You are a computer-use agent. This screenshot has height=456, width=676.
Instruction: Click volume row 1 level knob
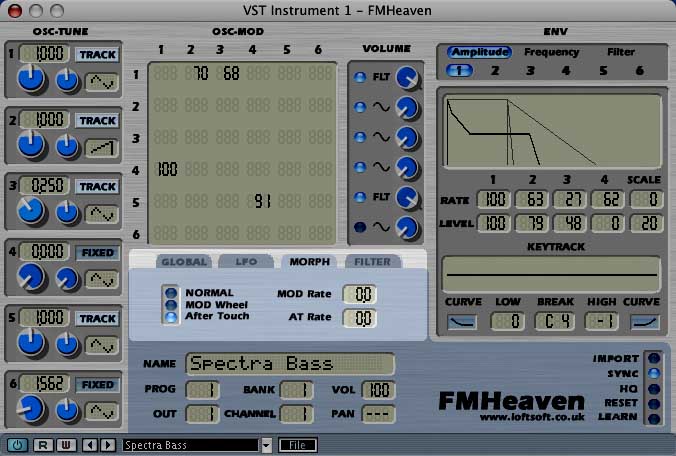pyautogui.click(x=407, y=78)
